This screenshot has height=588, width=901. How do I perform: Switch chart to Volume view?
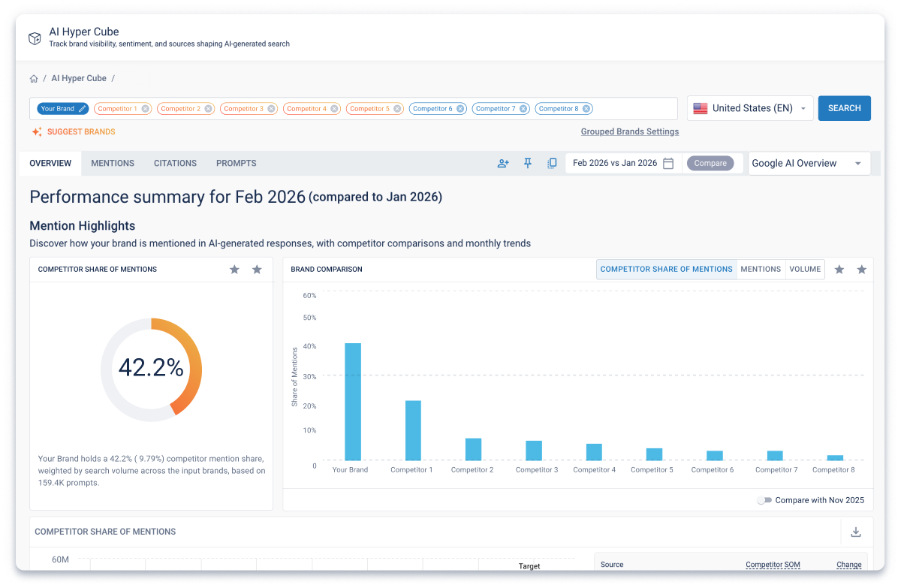pos(805,269)
